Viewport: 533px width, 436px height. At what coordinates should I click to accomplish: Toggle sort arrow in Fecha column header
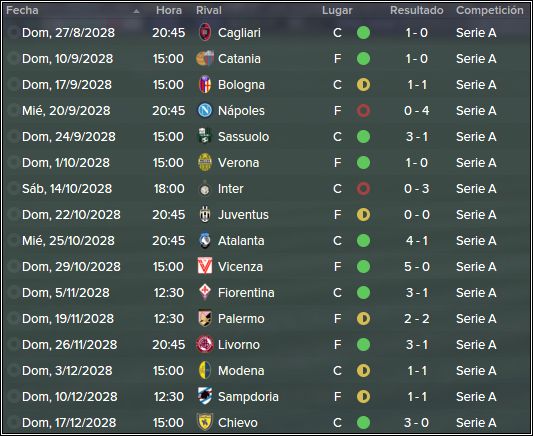click(x=136, y=11)
